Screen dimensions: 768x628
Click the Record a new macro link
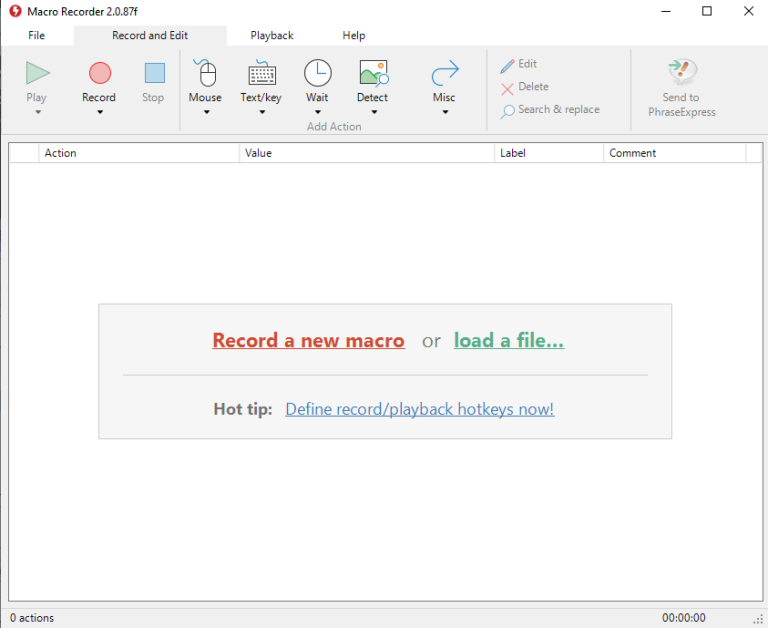click(309, 340)
